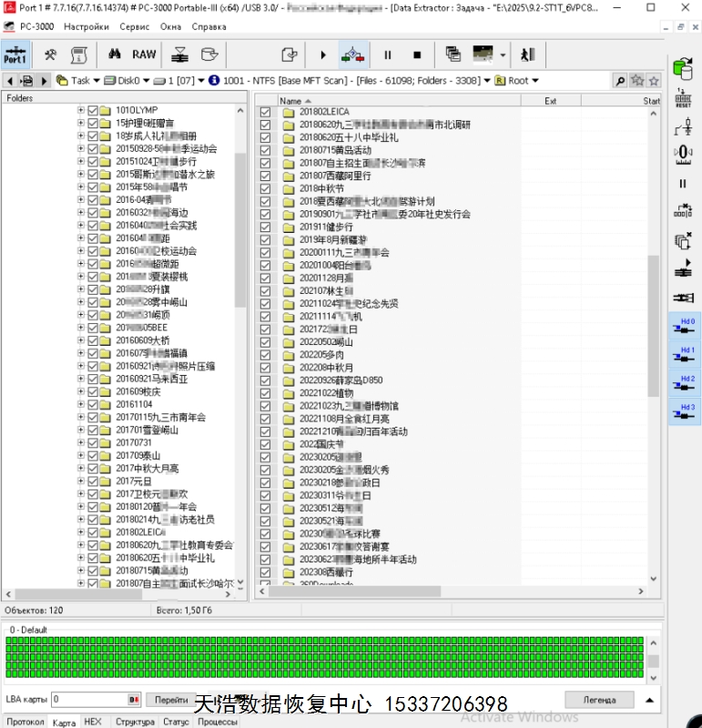
Task: Open the Disk0 breadcrumb dropdown
Action: 127,80
